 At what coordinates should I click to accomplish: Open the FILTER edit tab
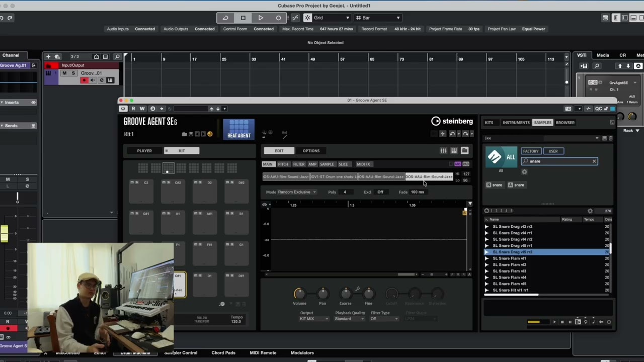(x=299, y=164)
